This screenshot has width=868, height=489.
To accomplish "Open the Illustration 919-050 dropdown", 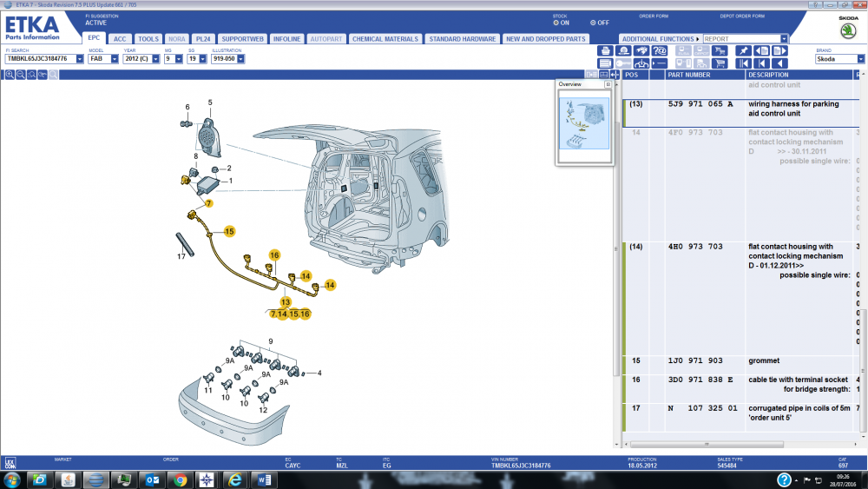I will tap(240, 59).
